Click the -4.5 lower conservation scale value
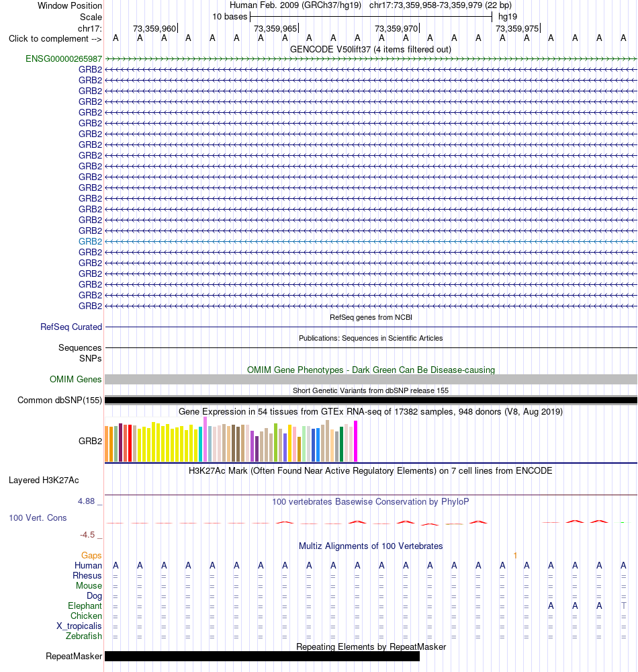 coord(87,535)
